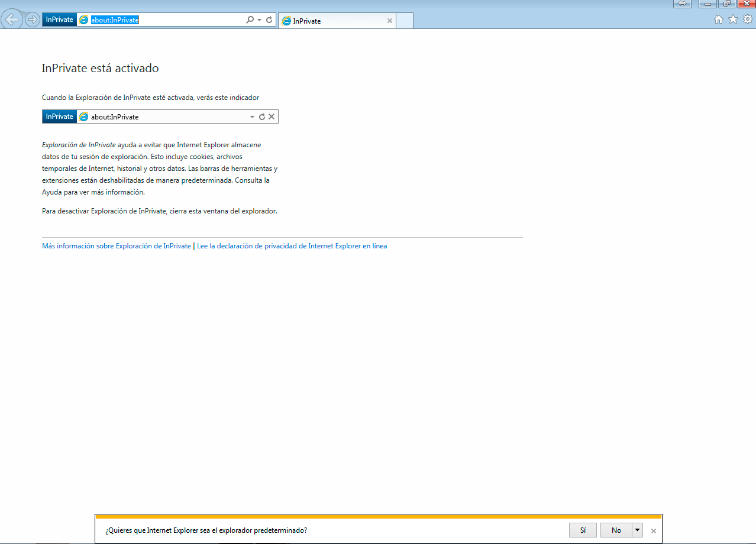Refresh the page with the reload icon
Viewport: 756px width, 544px height.
(x=269, y=20)
